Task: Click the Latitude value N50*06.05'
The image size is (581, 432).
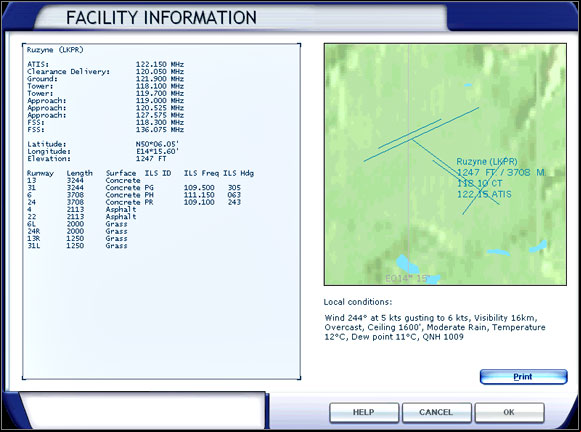Action: click(x=157, y=144)
